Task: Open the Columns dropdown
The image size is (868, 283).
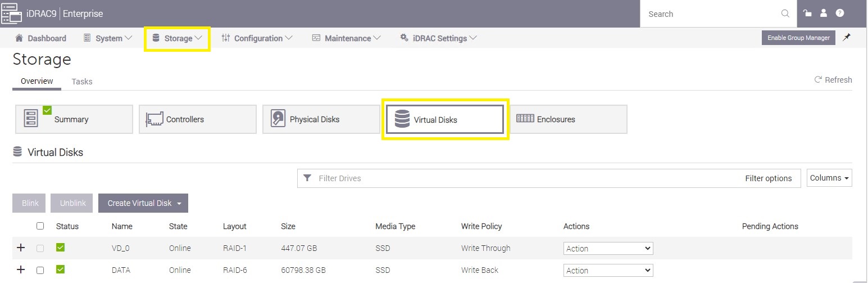Action: (x=829, y=178)
